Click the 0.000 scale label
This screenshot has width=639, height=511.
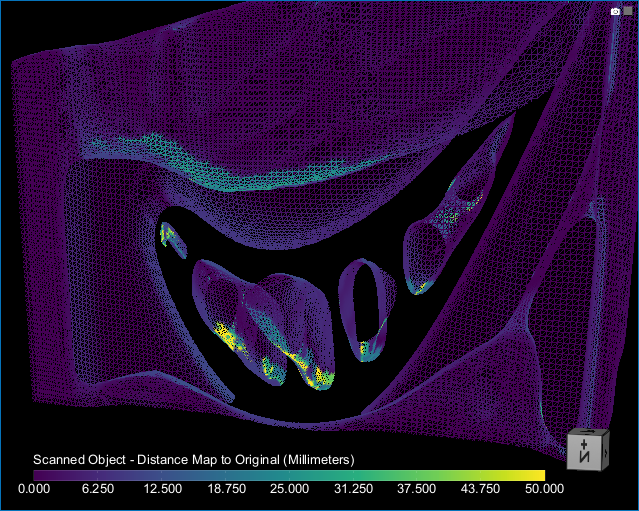click(34, 489)
